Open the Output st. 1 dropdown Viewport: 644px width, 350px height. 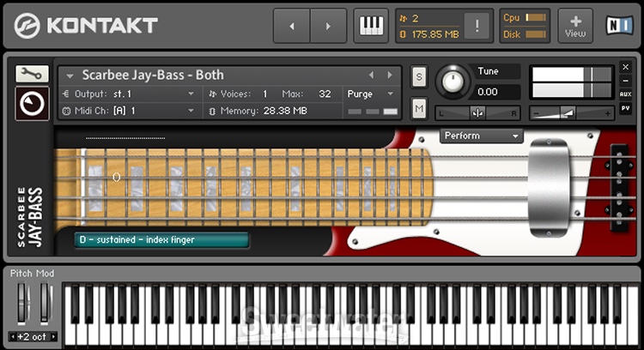click(x=129, y=94)
